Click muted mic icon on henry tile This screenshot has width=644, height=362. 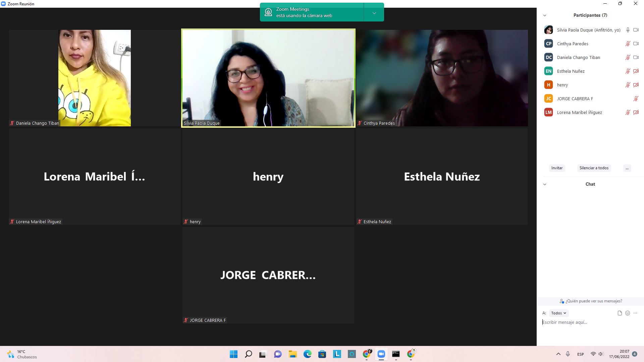tap(186, 222)
